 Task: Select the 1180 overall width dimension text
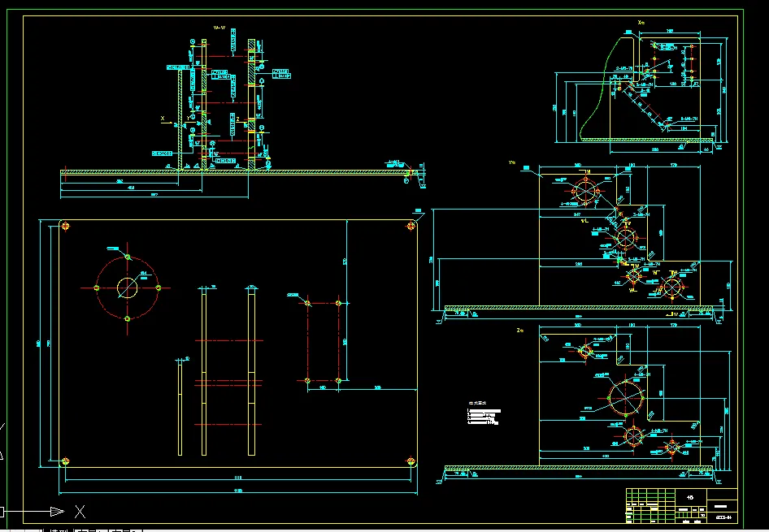point(238,491)
